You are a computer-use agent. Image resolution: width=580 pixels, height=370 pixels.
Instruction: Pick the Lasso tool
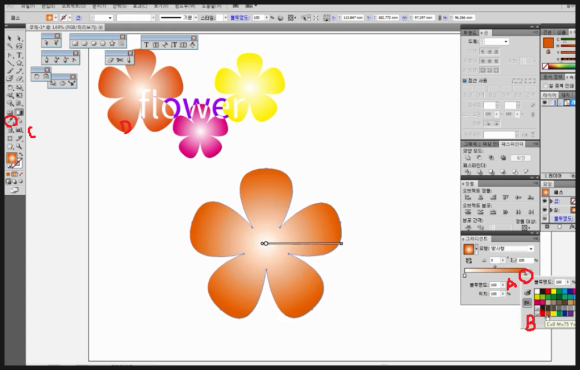pyautogui.click(x=20, y=47)
